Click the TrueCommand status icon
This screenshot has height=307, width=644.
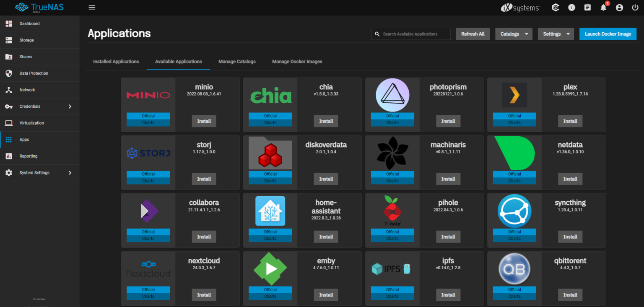(x=556, y=8)
